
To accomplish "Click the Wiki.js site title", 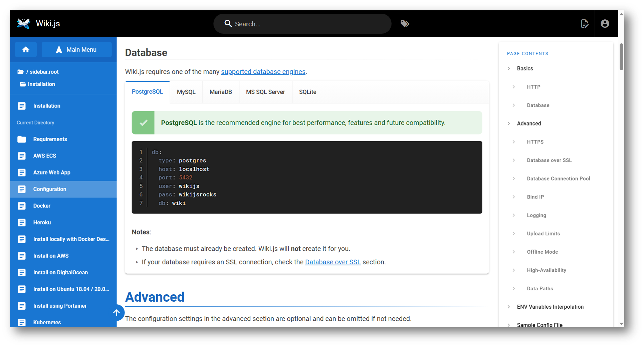I will tap(48, 24).
